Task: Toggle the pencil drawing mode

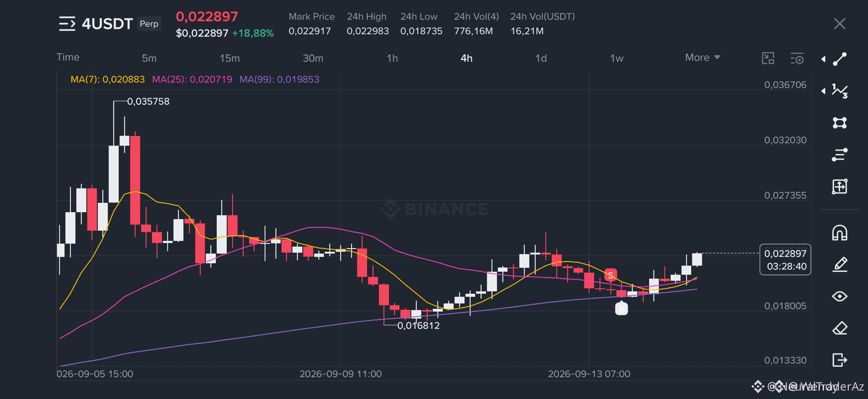Action: click(840, 265)
